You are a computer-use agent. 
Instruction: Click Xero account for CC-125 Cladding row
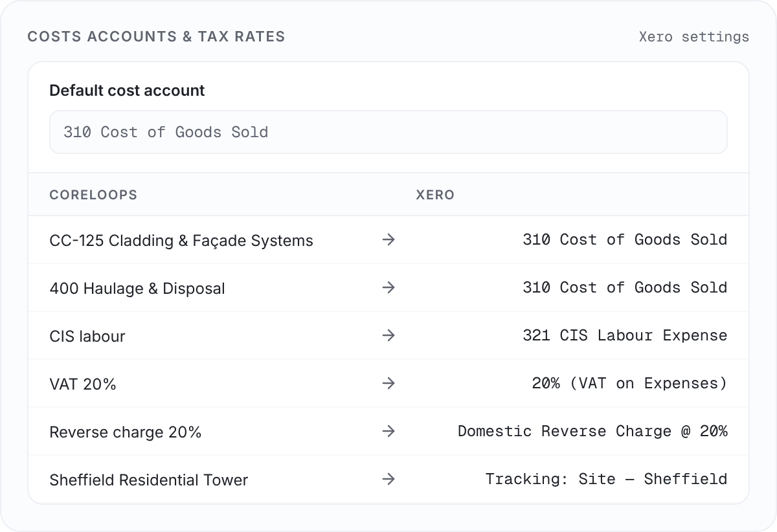pos(625,239)
